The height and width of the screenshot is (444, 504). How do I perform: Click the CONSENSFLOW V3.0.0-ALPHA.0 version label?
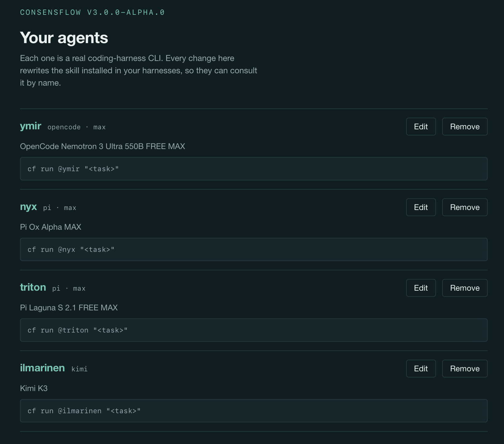pyautogui.click(x=92, y=12)
